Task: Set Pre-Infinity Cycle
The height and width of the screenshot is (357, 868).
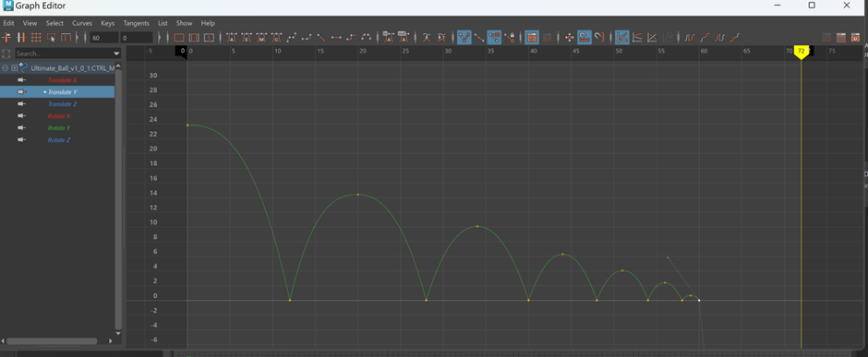Action: tap(690, 38)
